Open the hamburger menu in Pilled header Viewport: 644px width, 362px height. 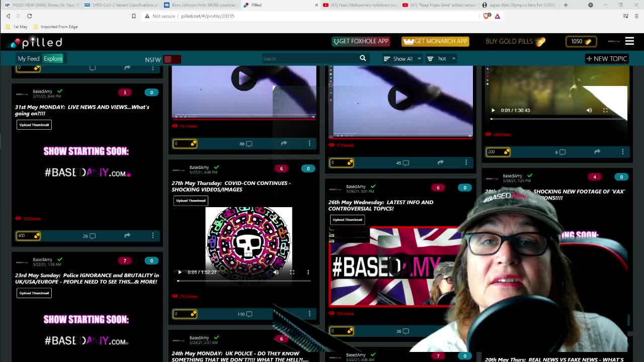point(629,41)
